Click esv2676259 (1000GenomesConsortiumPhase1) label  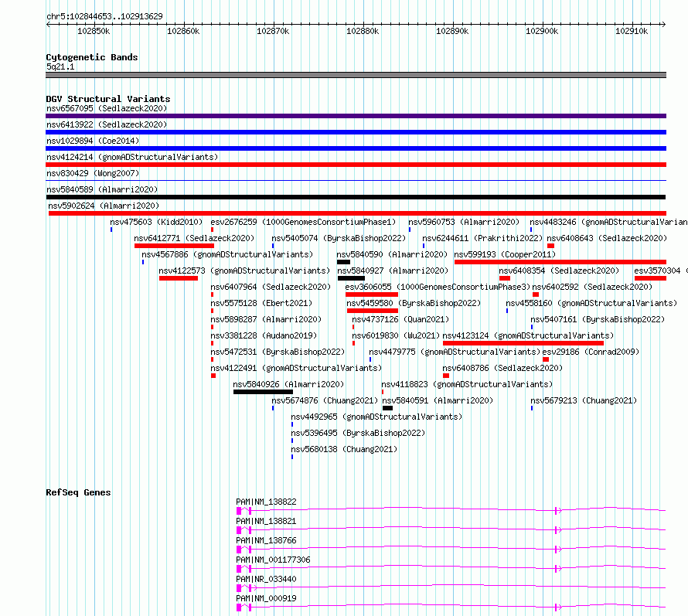(x=303, y=222)
